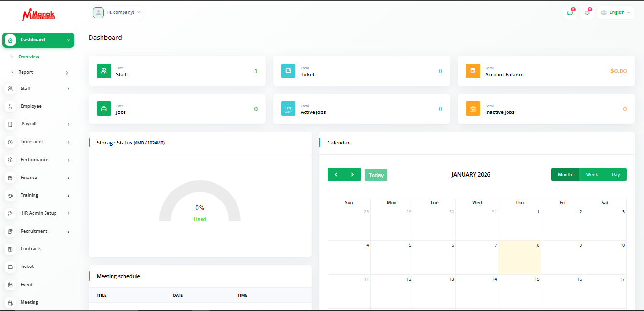Click the Employee sidebar icon

[10, 106]
